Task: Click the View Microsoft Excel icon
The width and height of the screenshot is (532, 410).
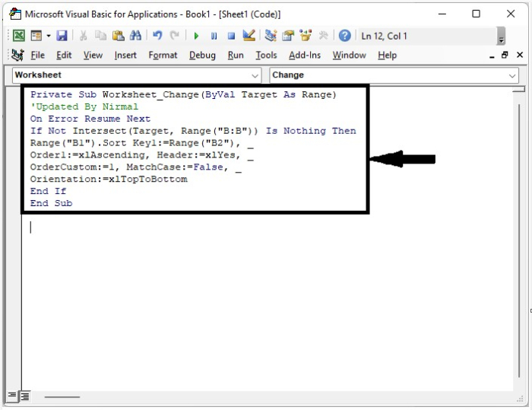Action: click(19, 36)
